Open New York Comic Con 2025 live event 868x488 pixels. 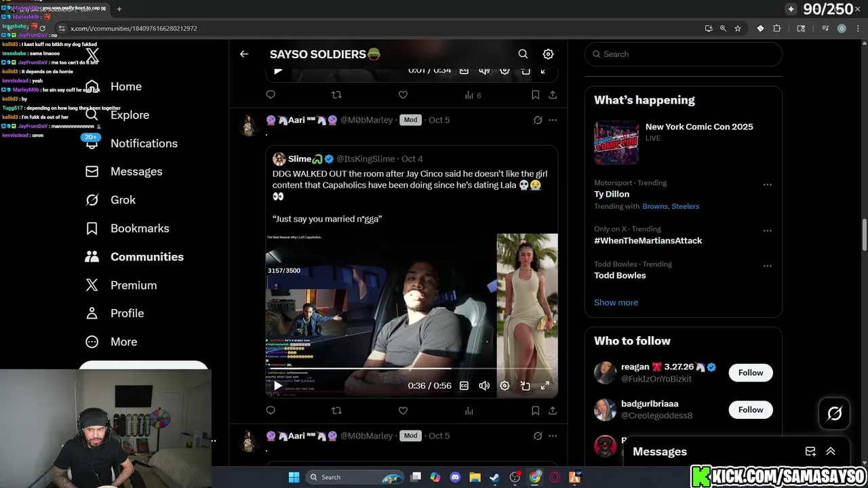point(683,143)
